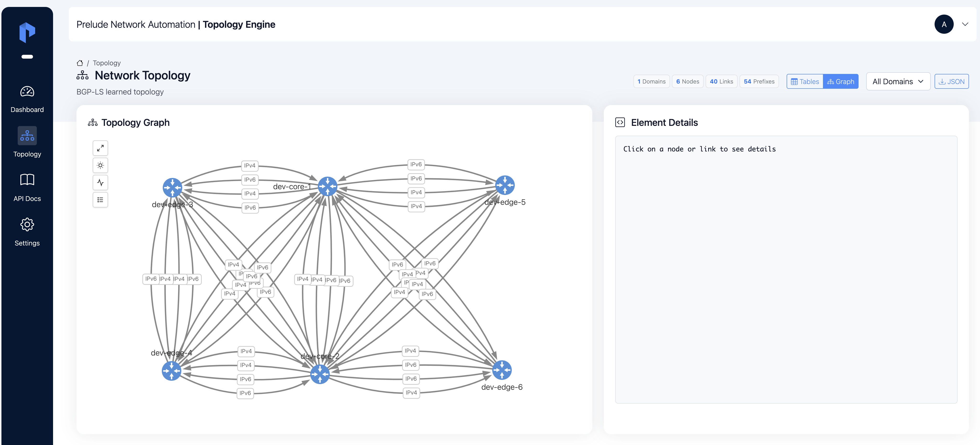Open Settings gear icon in sidebar

(x=27, y=224)
